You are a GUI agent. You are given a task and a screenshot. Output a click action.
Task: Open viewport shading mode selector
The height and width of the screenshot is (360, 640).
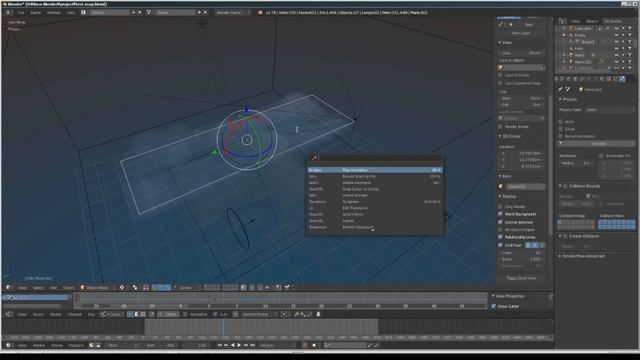point(122,287)
